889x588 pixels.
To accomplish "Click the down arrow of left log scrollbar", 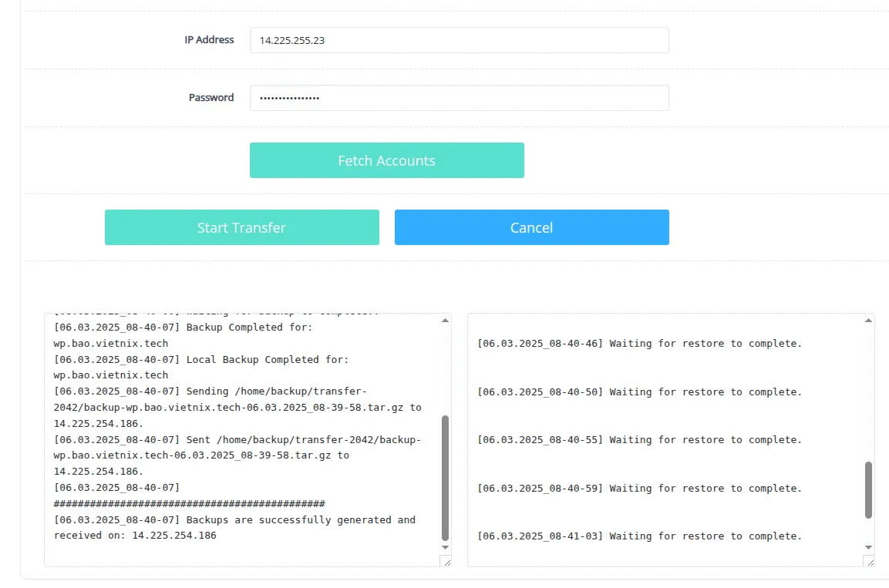I will point(445,547).
